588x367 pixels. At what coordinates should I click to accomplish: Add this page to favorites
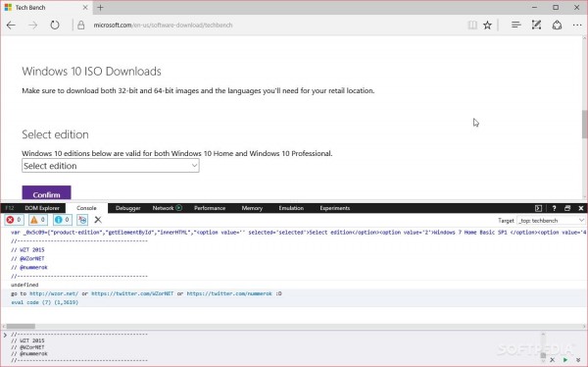click(487, 26)
